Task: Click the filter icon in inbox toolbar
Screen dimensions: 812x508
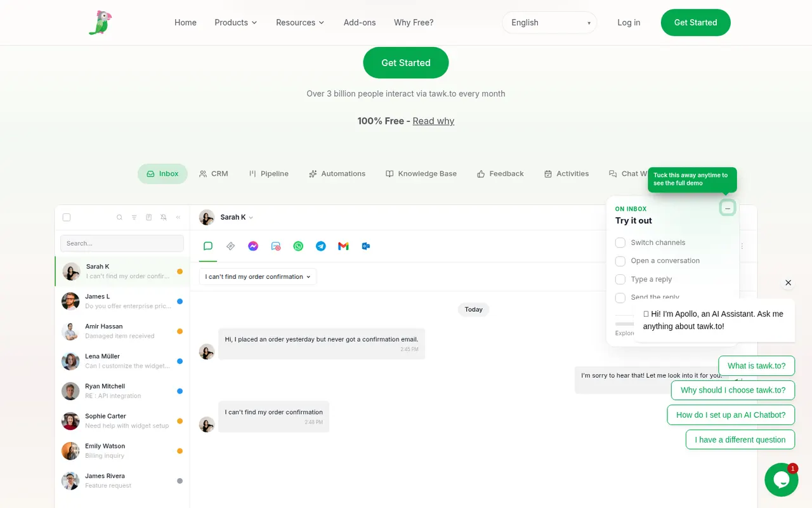Action: [x=134, y=217]
